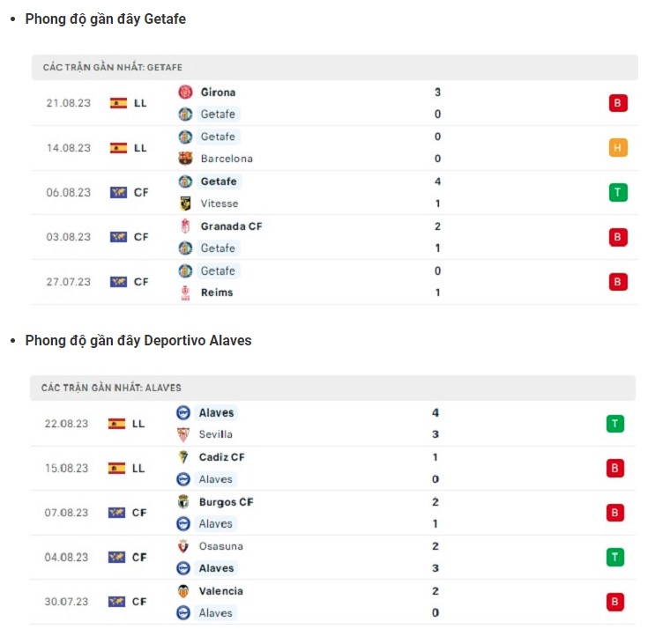Open the Valencia team name link

[x=221, y=591]
